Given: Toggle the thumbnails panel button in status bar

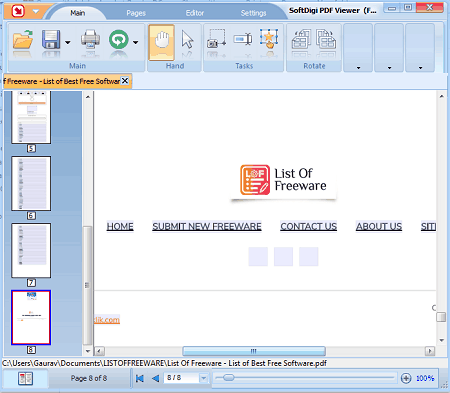Looking at the screenshot, I should (x=25, y=378).
